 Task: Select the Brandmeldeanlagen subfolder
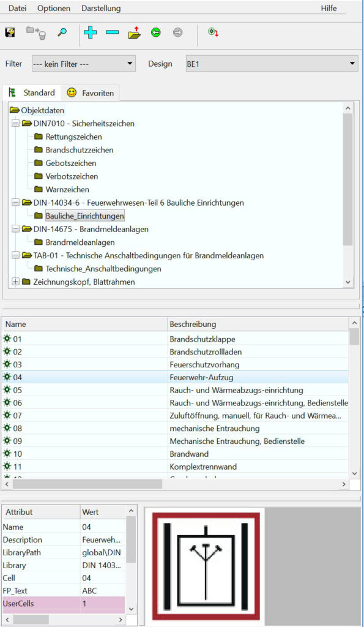pyautogui.click(x=80, y=242)
